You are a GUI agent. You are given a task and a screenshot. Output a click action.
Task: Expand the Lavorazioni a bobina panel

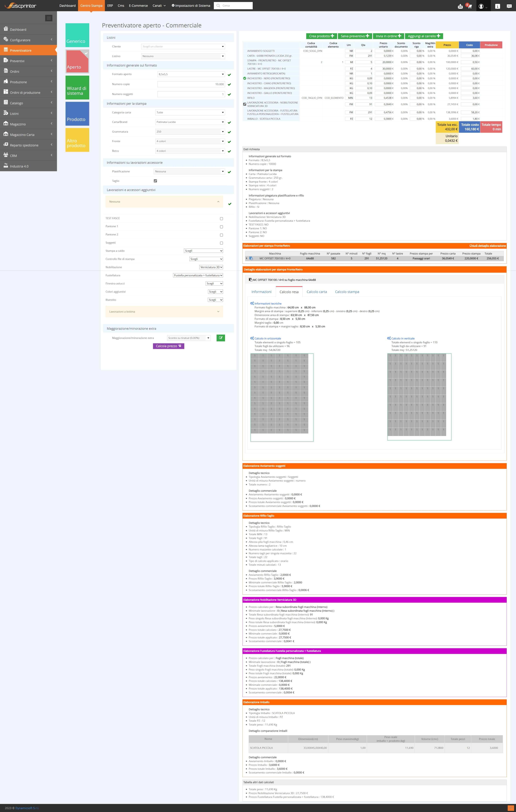(164, 312)
